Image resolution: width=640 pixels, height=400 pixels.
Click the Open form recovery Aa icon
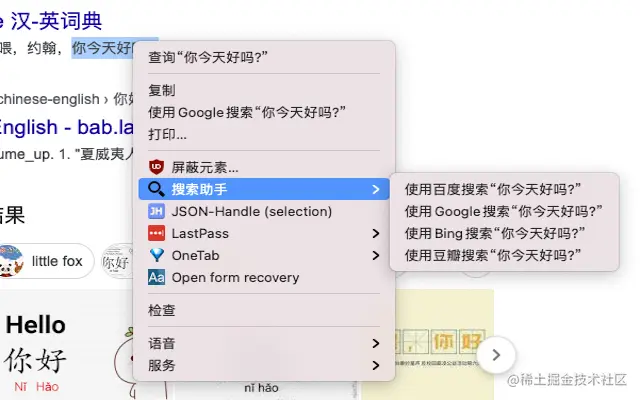point(156,277)
